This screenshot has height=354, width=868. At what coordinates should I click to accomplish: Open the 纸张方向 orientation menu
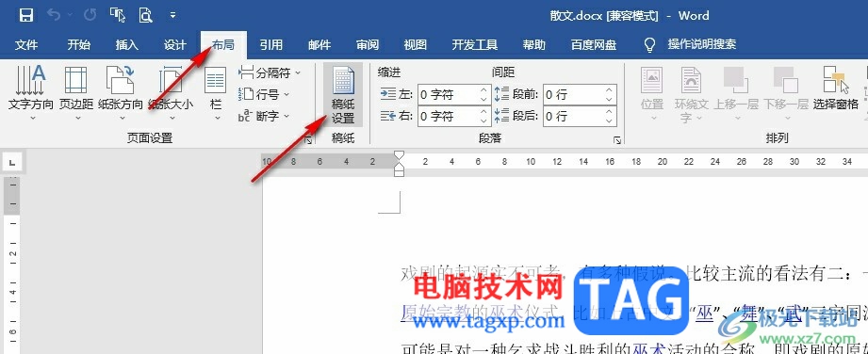(x=120, y=93)
